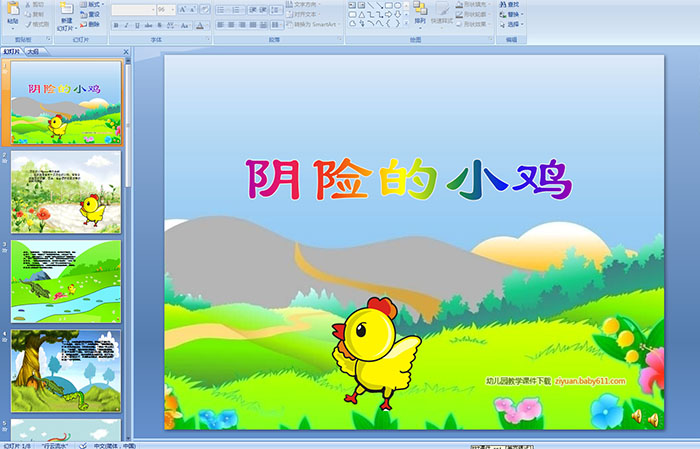
Task: Toggle Underline text formatting
Action: pyautogui.click(x=136, y=25)
